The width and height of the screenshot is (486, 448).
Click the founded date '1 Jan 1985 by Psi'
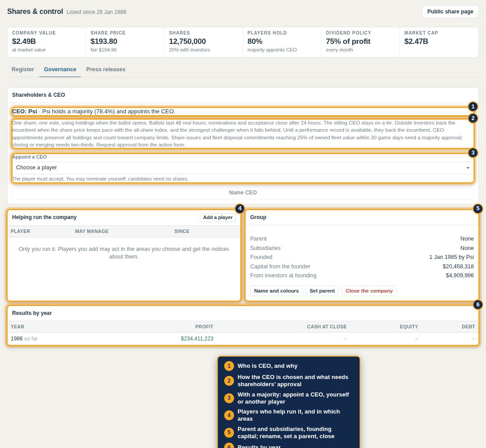[451, 257]
